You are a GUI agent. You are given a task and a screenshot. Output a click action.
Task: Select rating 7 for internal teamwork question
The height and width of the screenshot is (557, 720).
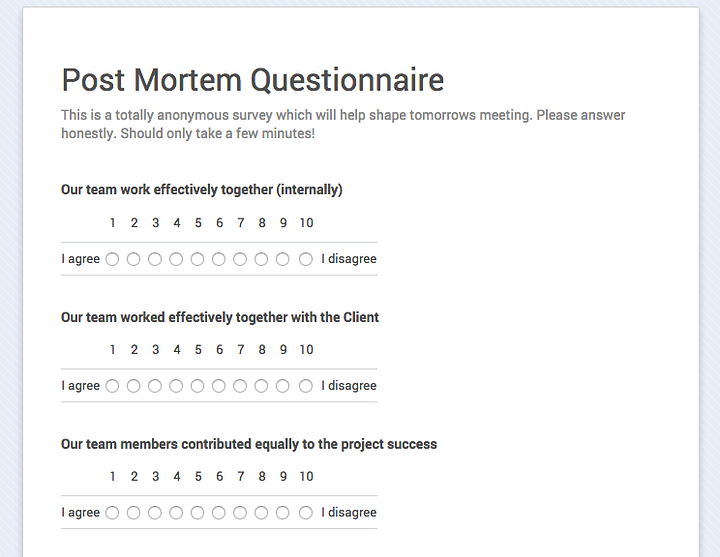click(240, 259)
